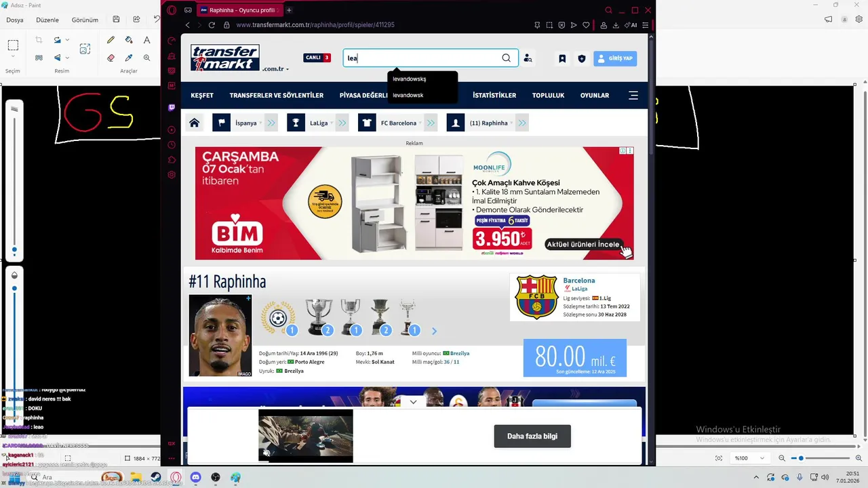Select the Eraser tool in Paint

(x=111, y=58)
